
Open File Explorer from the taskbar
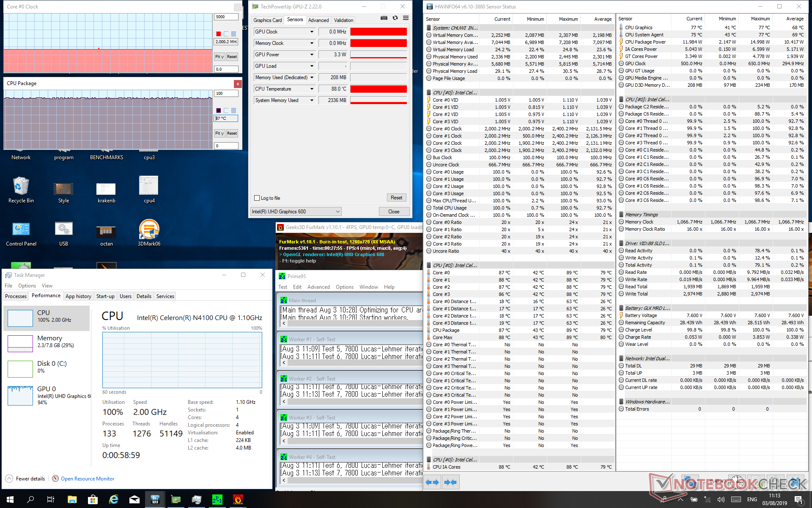pyautogui.click(x=72, y=500)
